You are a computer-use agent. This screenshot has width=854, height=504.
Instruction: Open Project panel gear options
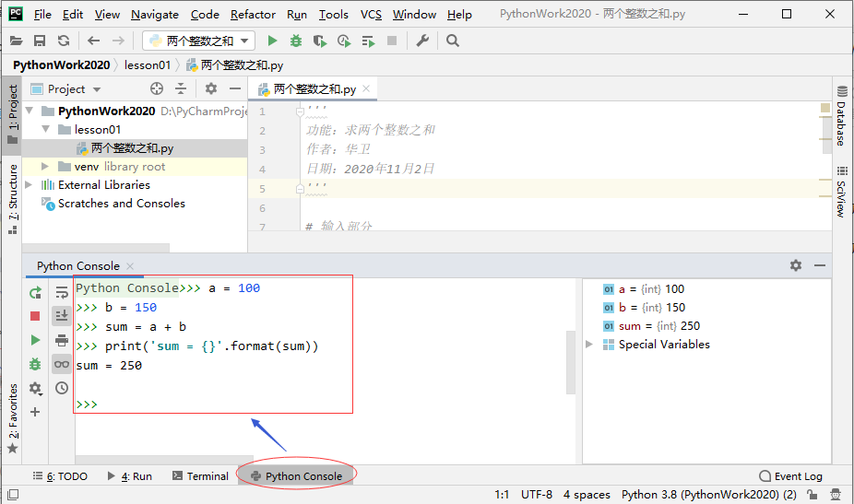211,88
